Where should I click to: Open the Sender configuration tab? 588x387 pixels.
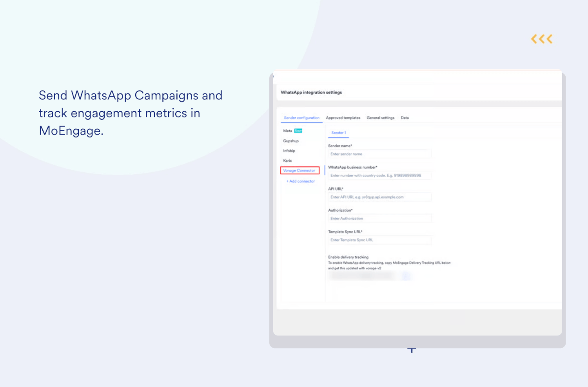click(x=301, y=118)
